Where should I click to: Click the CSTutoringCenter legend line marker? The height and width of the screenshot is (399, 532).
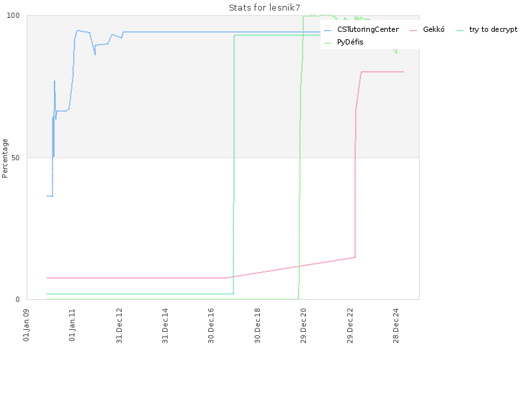pos(327,30)
